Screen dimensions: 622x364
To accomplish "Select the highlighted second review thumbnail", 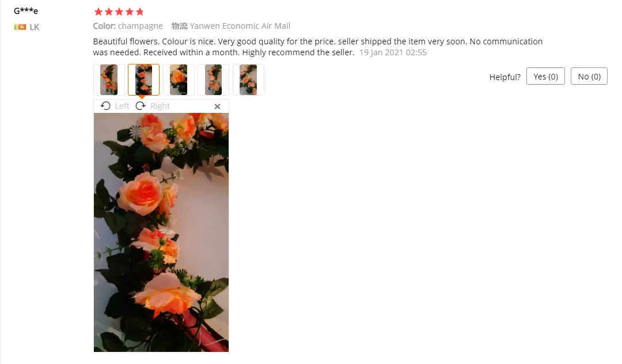I will tap(143, 79).
